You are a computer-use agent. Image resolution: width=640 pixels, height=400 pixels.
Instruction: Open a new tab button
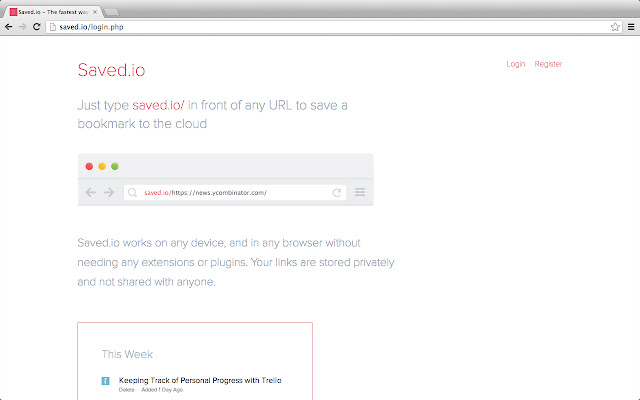point(111,12)
